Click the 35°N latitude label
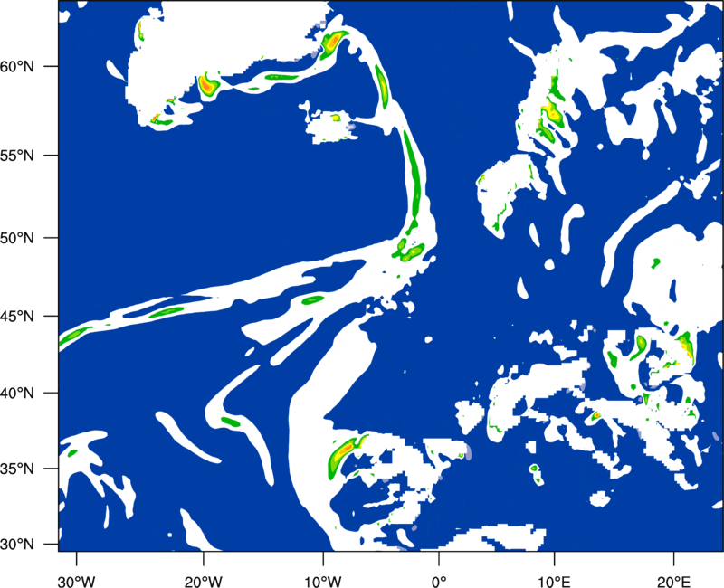724x588 pixels. coord(17,469)
